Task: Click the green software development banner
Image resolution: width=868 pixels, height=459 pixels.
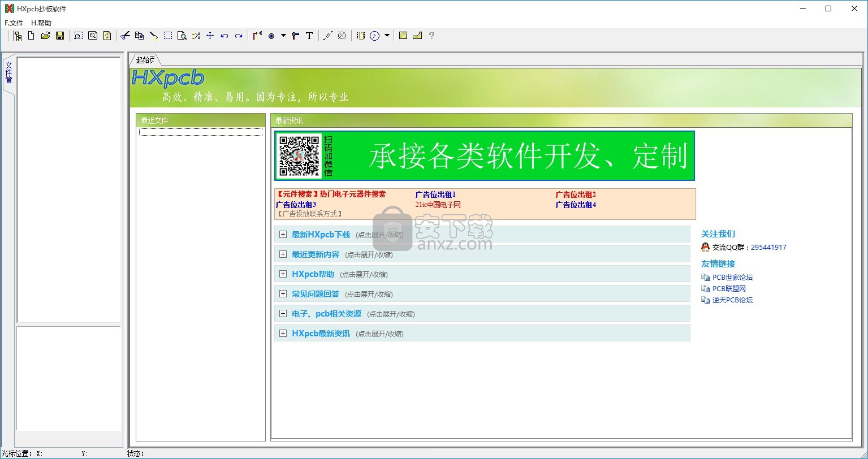Action: [485, 156]
